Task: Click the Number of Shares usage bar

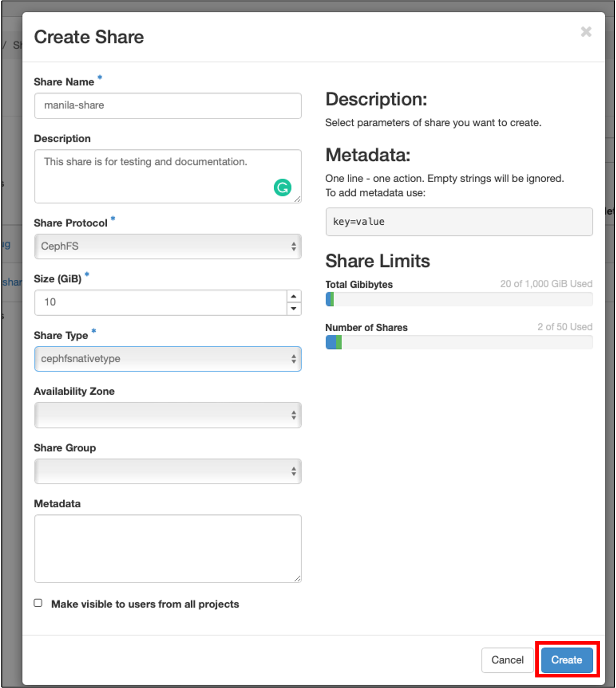Action: pyautogui.click(x=459, y=342)
